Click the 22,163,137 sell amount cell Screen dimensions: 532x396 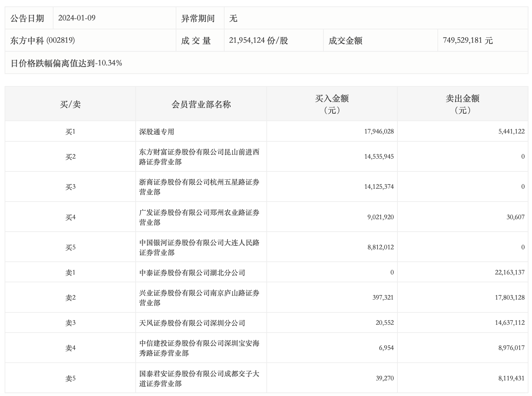tap(509, 272)
